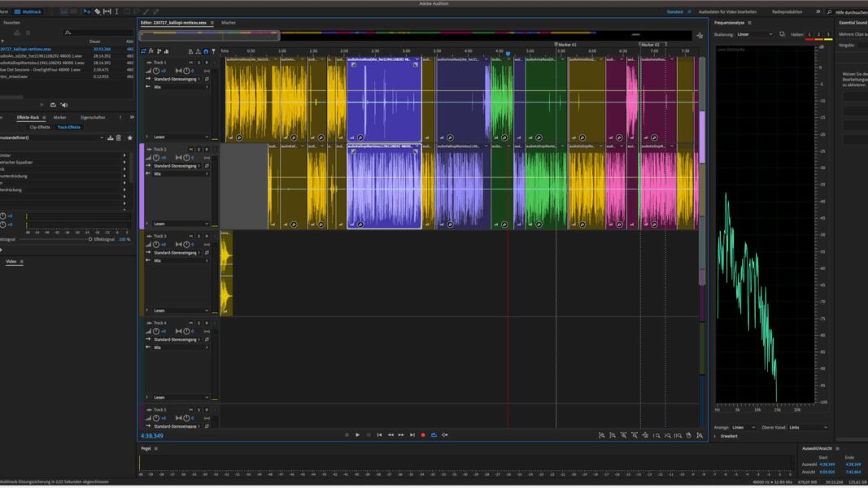Image resolution: width=868 pixels, height=488 pixels.
Task: Select the Effekte-Rack tab
Action: pos(28,117)
